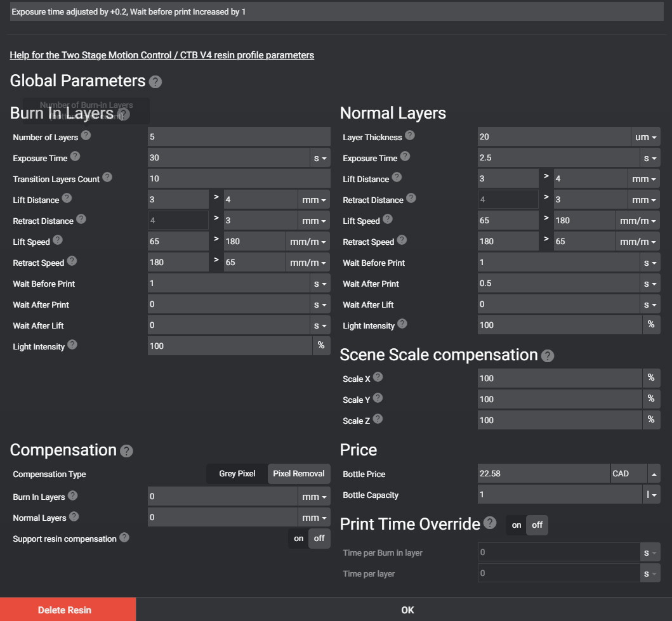Open Burn In Wait Before Print unit dropdown
This screenshot has width=672, height=621.
click(320, 284)
